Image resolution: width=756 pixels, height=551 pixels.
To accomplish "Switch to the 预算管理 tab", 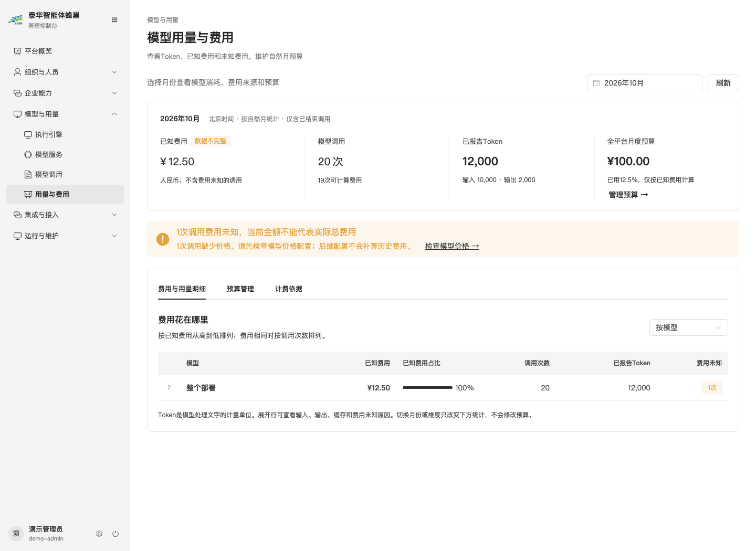I will click(x=240, y=289).
